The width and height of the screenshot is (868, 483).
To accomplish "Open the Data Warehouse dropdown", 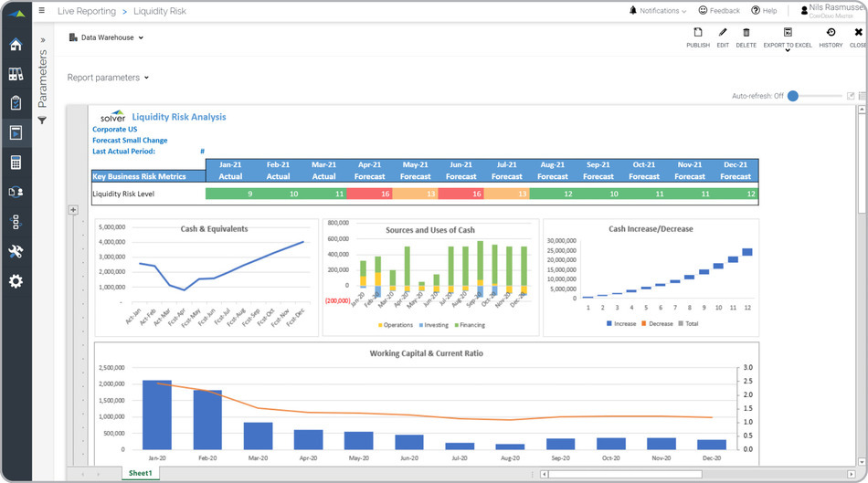I will pyautogui.click(x=106, y=37).
